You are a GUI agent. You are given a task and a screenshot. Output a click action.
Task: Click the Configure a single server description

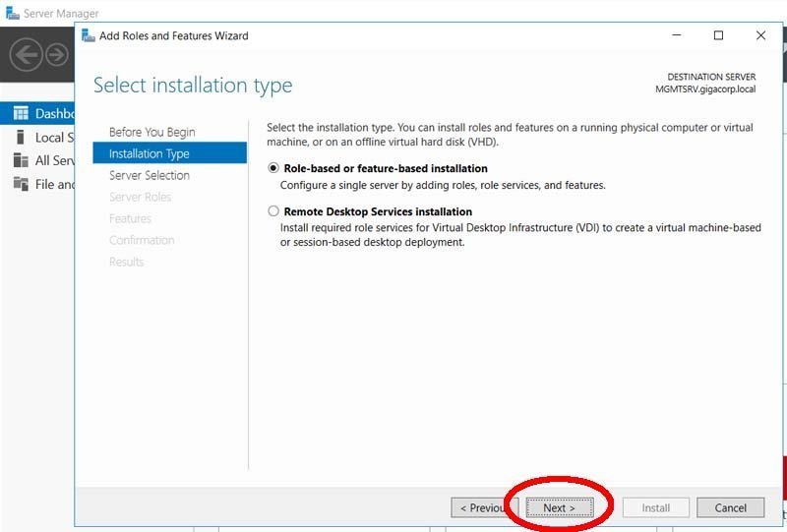[443, 185]
